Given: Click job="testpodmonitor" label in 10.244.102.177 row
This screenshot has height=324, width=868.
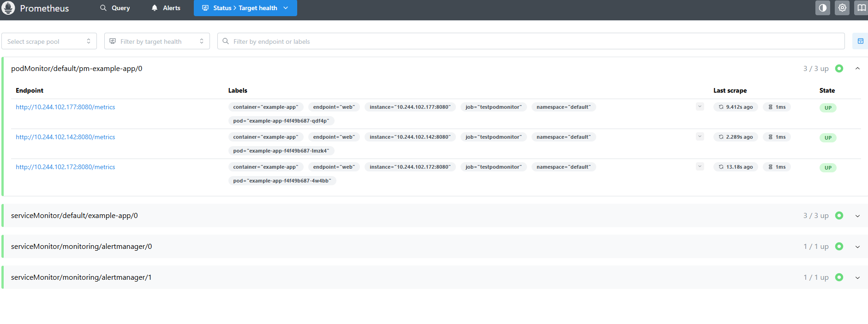Looking at the screenshot, I should point(494,107).
